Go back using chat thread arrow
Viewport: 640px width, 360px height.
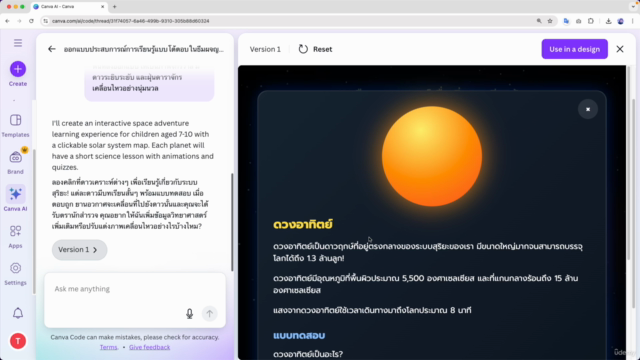[x=51, y=49]
